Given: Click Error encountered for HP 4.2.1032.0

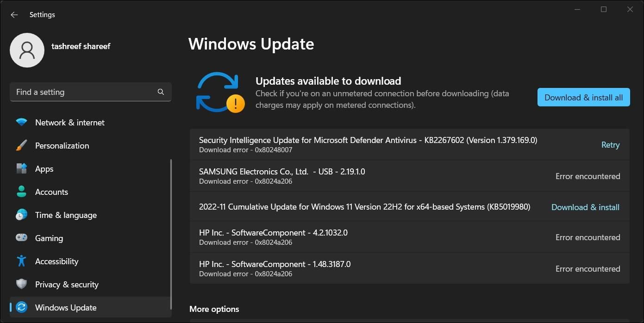Looking at the screenshot, I should (588, 237).
